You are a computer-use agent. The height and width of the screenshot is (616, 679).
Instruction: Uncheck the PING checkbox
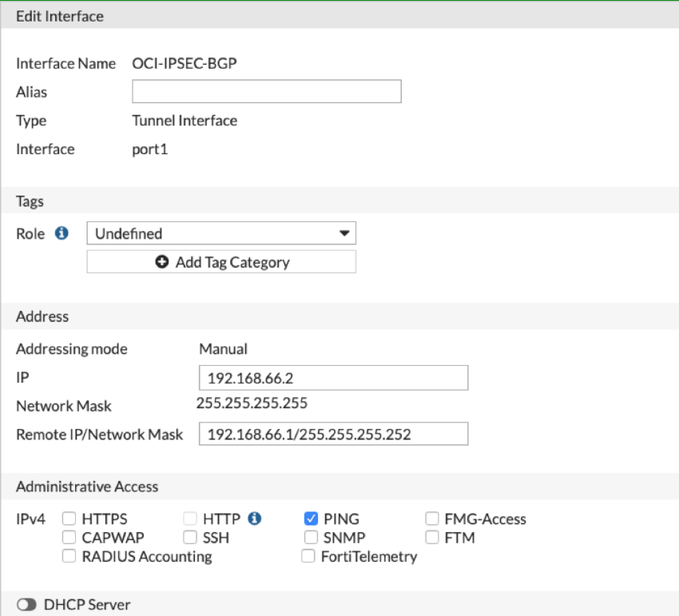pyautogui.click(x=311, y=519)
